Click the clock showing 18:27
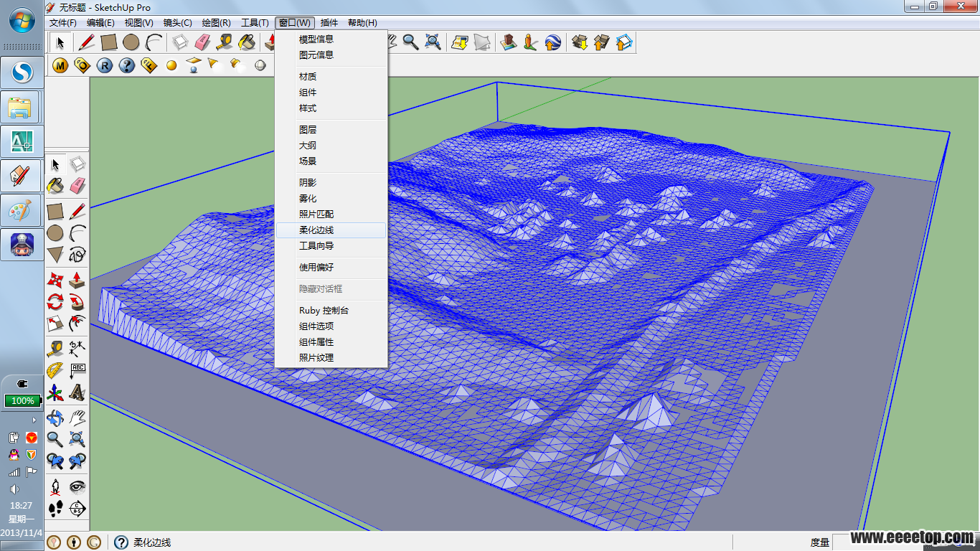This screenshot has height=551, width=980. click(21, 506)
